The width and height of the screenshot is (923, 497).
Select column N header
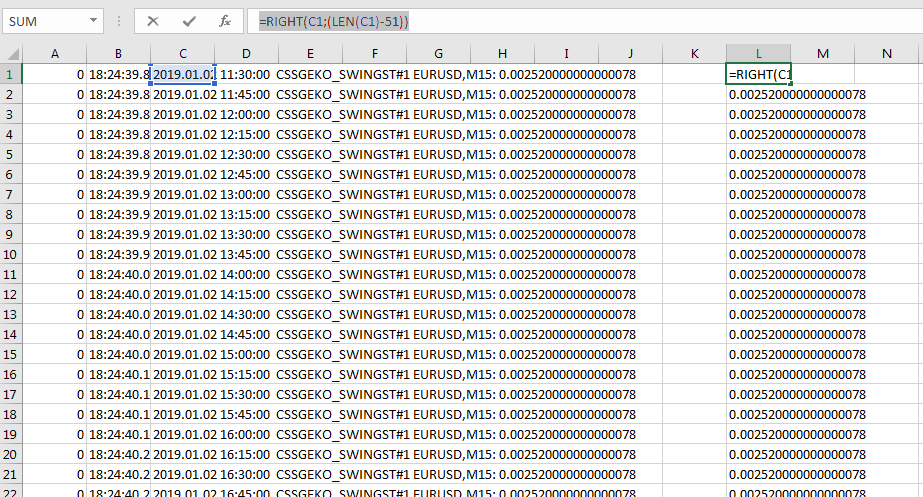pyautogui.click(x=887, y=54)
